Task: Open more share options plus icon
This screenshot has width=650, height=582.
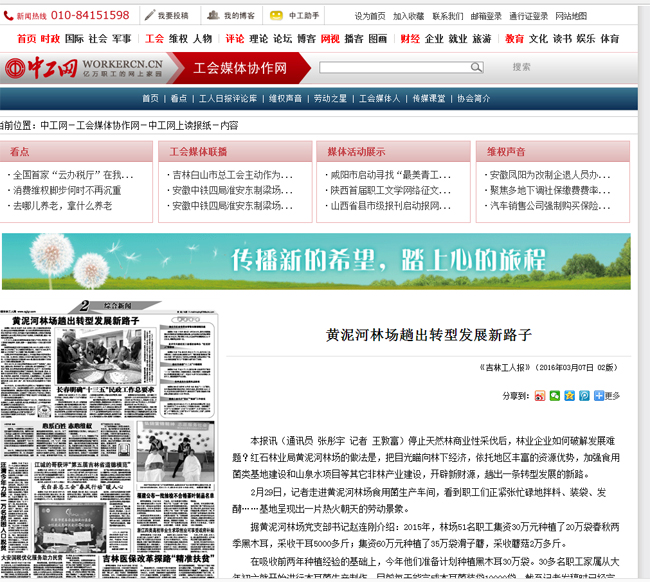Action: (x=599, y=395)
